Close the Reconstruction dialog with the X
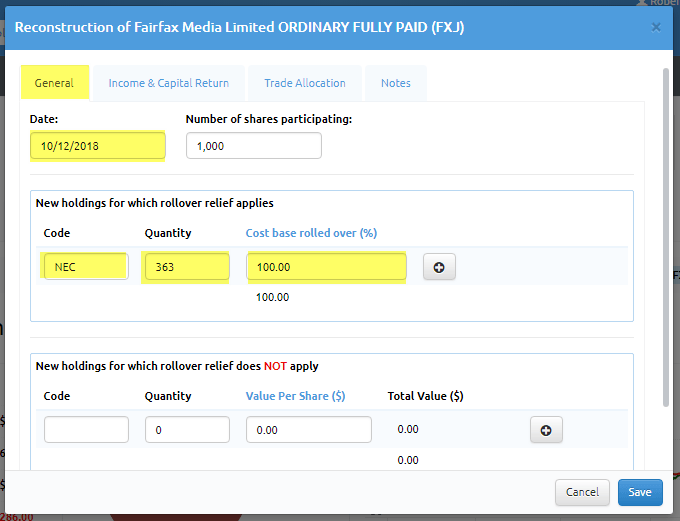Image resolution: width=680 pixels, height=521 pixels. click(x=656, y=28)
